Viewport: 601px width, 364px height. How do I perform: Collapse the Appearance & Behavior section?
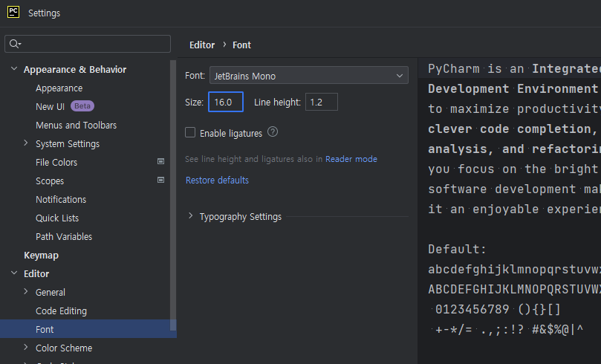[14, 70]
